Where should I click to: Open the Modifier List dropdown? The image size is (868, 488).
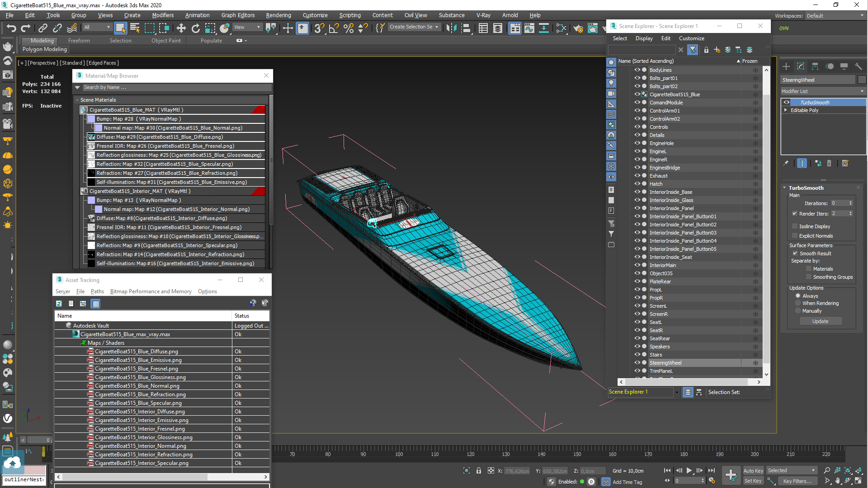click(823, 91)
